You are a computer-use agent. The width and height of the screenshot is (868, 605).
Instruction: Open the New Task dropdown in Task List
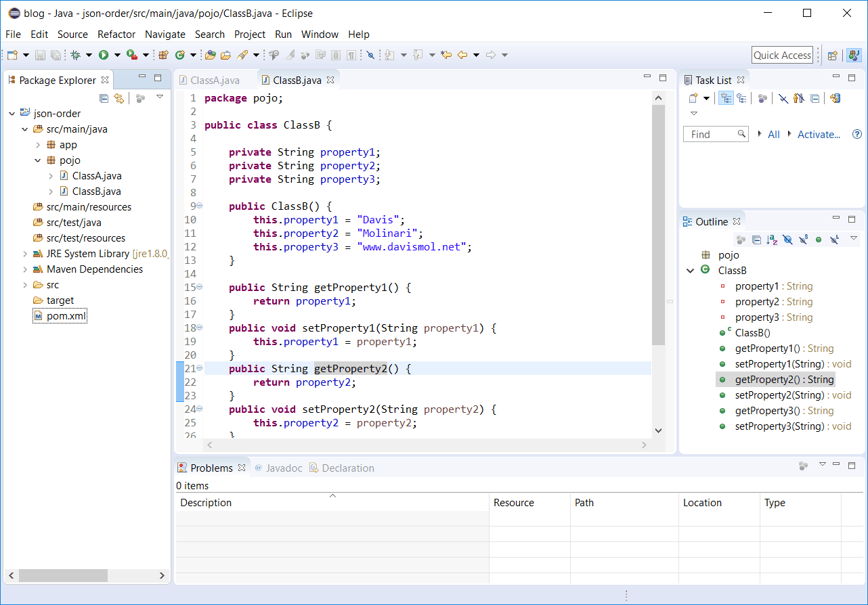(706, 97)
